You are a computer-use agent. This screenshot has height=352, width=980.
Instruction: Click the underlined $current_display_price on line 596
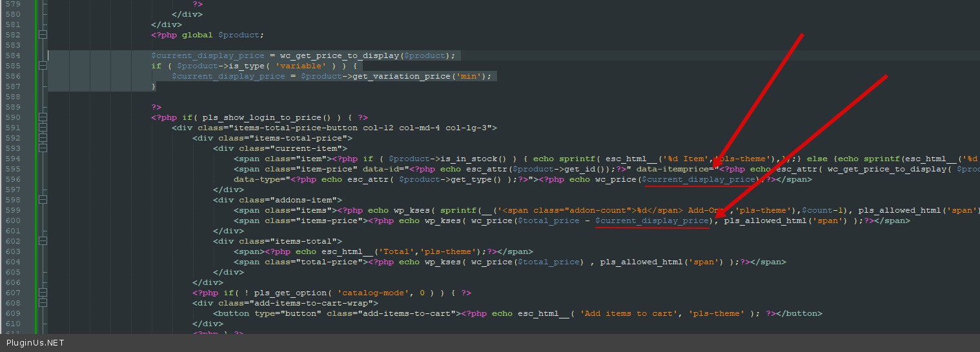pyautogui.click(x=700, y=179)
